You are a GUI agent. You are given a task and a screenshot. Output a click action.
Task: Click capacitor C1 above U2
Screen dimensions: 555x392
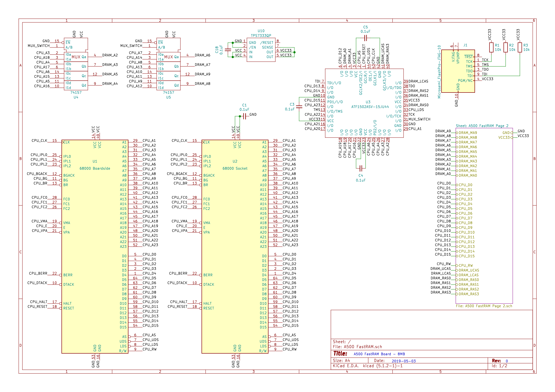244,116
